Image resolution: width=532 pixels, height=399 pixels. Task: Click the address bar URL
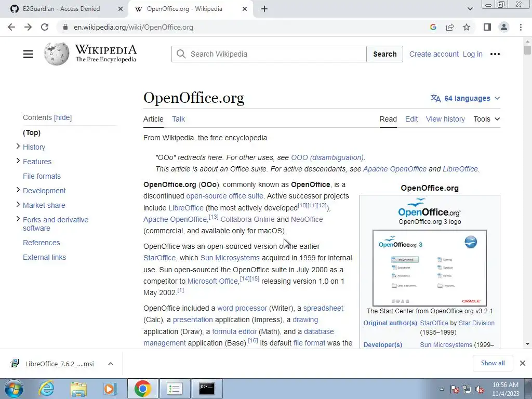click(x=134, y=27)
